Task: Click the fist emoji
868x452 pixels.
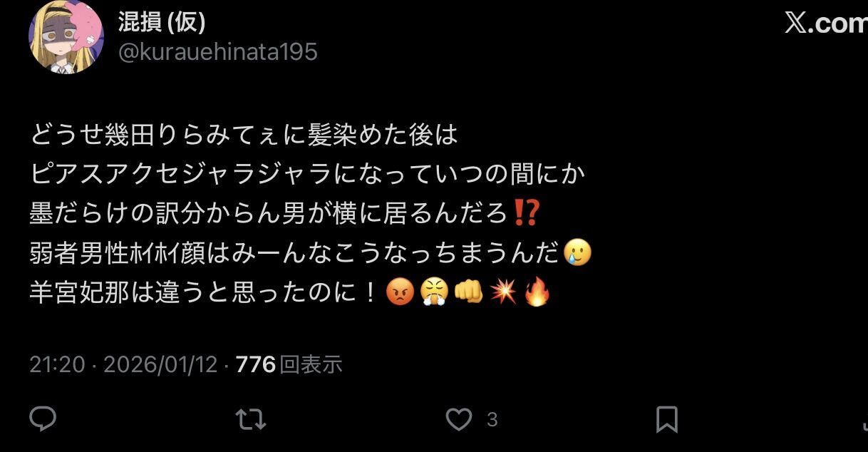Action: click(x=467, y=293)
